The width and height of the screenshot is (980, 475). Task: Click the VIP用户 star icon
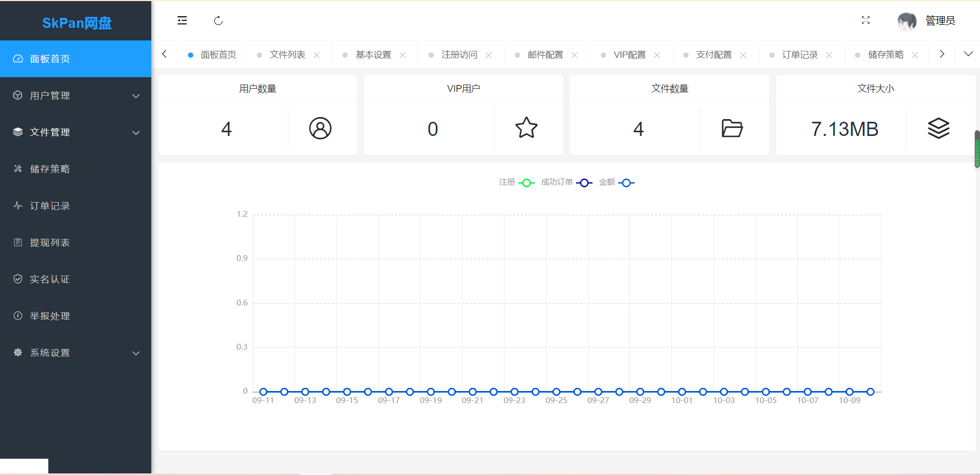click(526, 128)
